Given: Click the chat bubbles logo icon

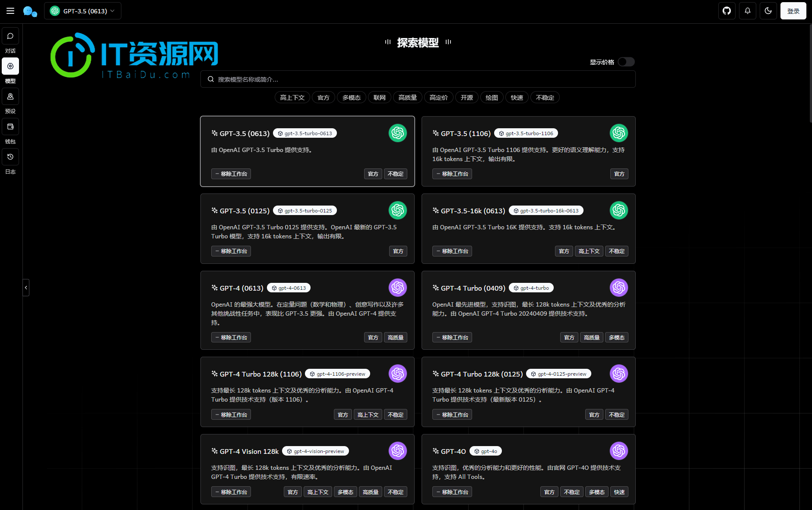Looking at the screenshot, I should pyautogui.click(x=30, y=11).
